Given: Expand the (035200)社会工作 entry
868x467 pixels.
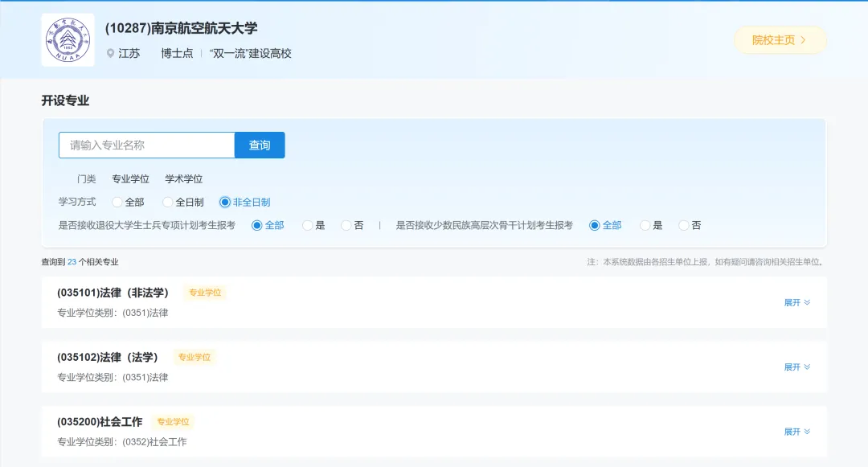Looking at the screenshot, I should coord(797,432).
